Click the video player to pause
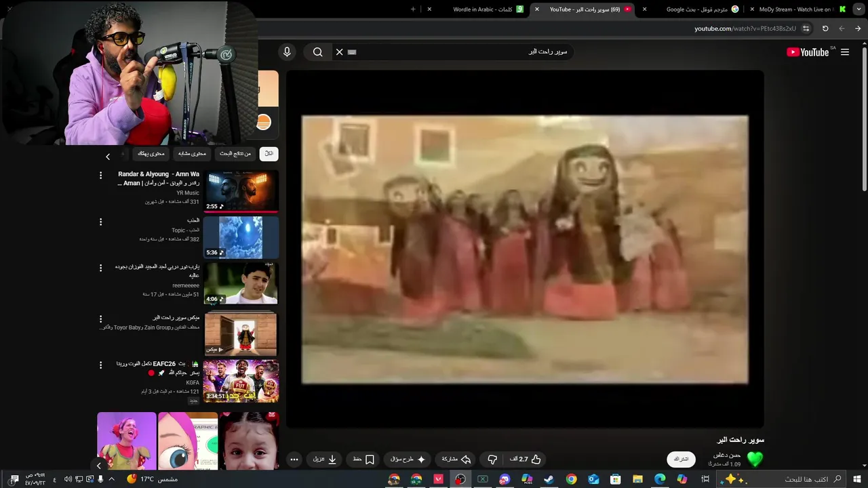This screenshot has height=488, width=868. [x=525, y=249]
